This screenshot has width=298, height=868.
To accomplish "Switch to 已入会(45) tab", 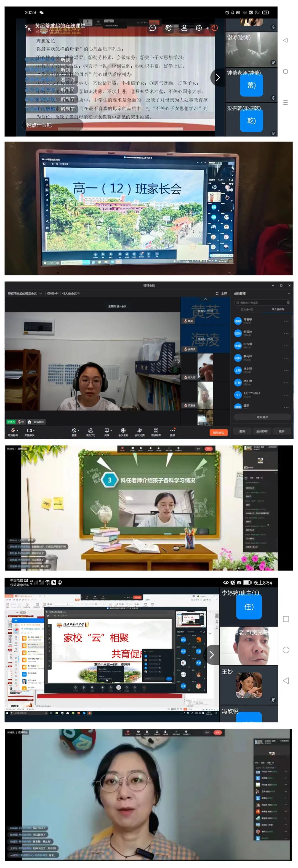I will point(247,309).
